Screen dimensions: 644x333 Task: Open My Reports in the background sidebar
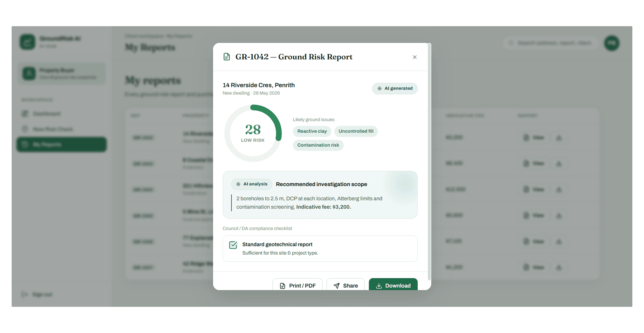[62, 144]
